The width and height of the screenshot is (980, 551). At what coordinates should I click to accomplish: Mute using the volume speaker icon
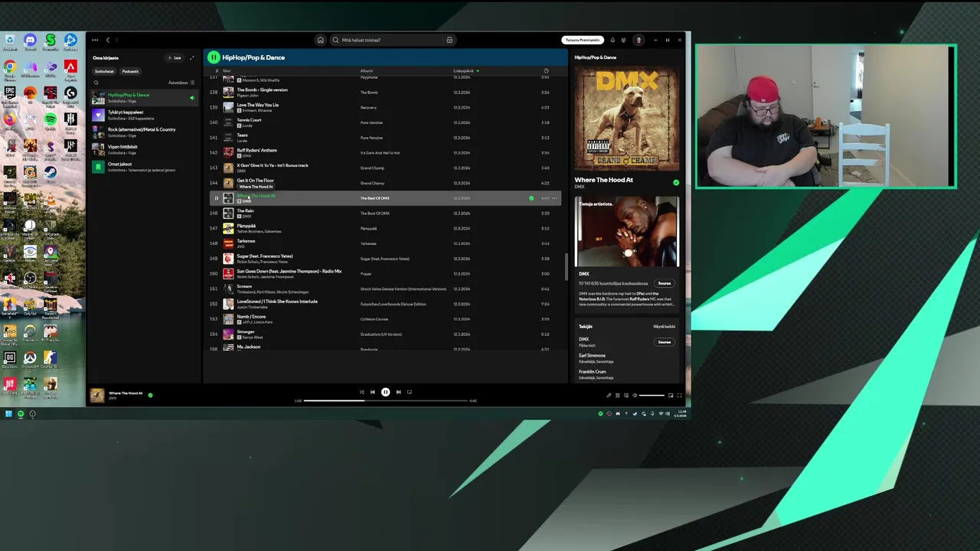pyautogui.click(x=635, y=396)
